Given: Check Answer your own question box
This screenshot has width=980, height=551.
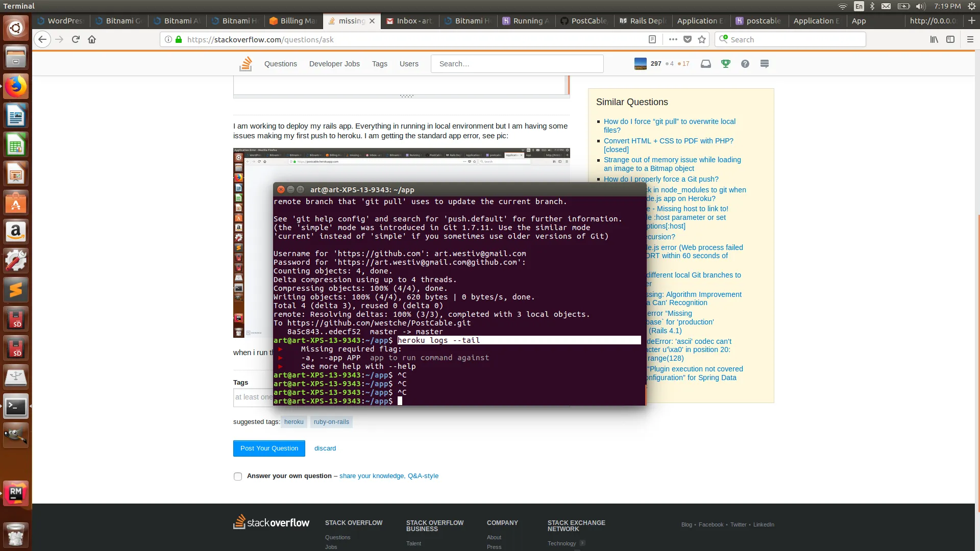Looking at the screenshot, I should [238, 477].
